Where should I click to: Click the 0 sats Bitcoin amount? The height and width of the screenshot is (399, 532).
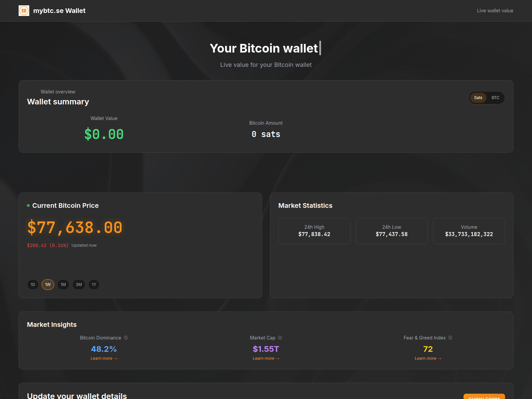[x=266, y=134]
